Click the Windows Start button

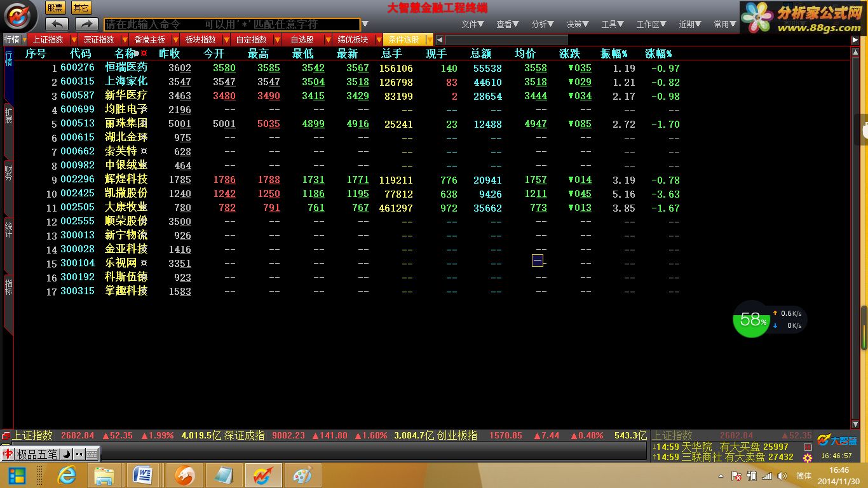pos(17,475)
